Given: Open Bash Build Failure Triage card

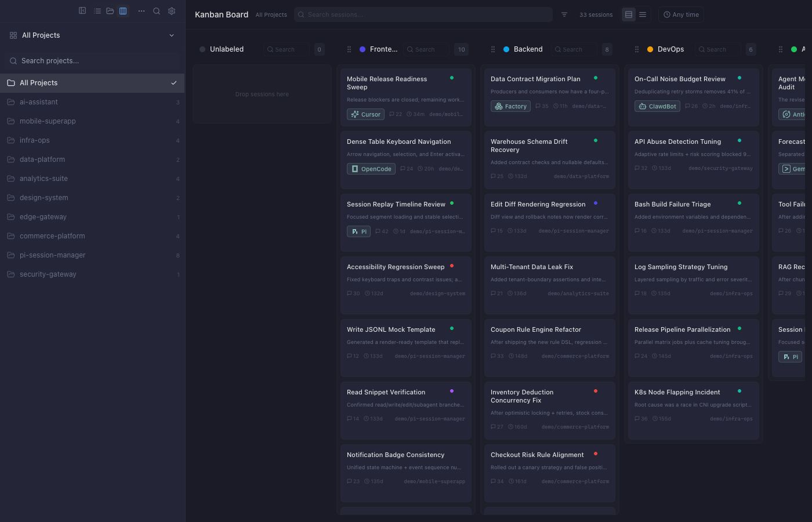Looking at the screenshot, I should pos(694,223).
